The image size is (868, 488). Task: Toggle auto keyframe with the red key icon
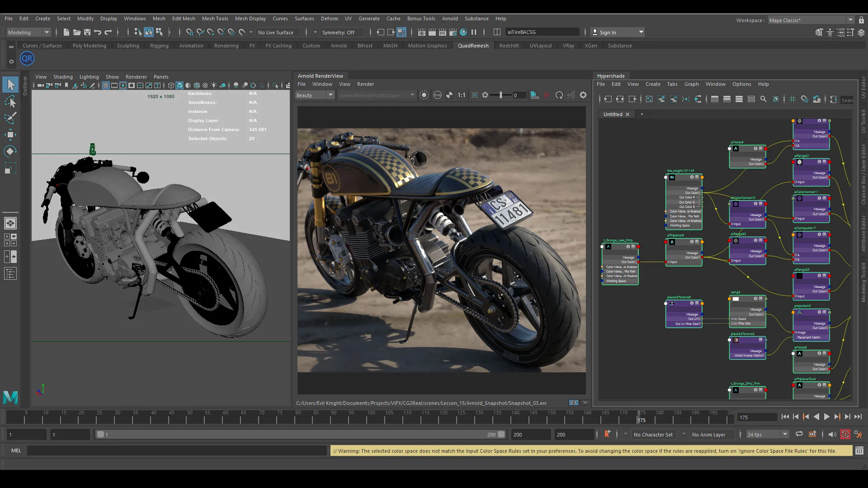(x=845, y=434)
